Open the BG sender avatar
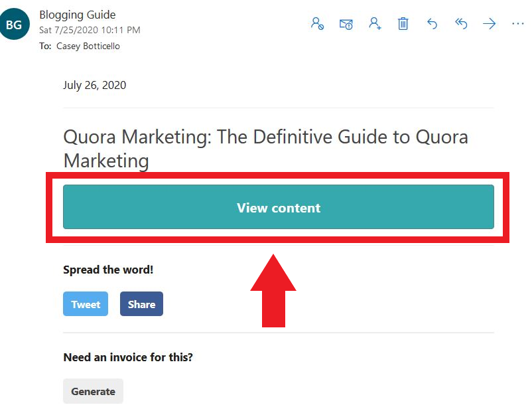 (x=15, y=23)
